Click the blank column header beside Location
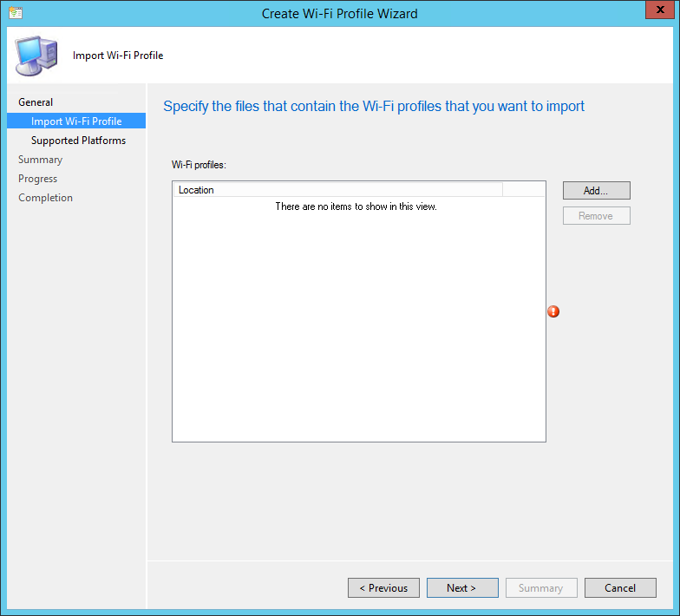This screenshot has width=680, height=616. tap(523, 190)
